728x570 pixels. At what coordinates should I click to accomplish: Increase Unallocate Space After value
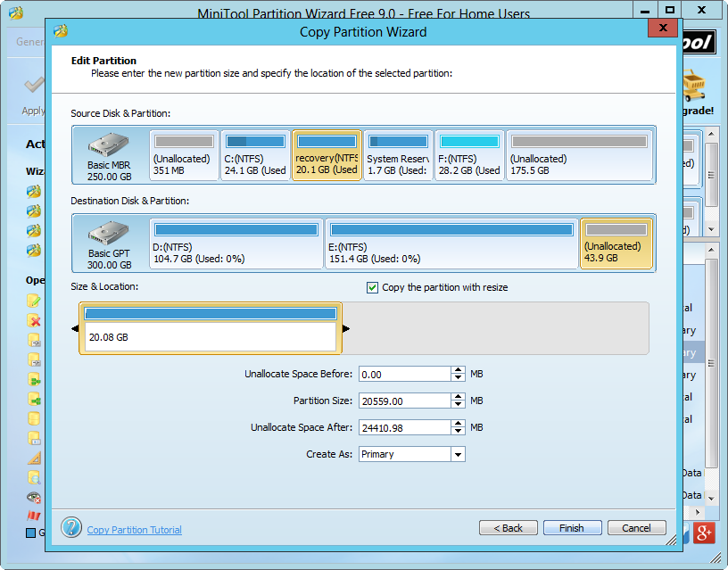[x=459, y=424]
